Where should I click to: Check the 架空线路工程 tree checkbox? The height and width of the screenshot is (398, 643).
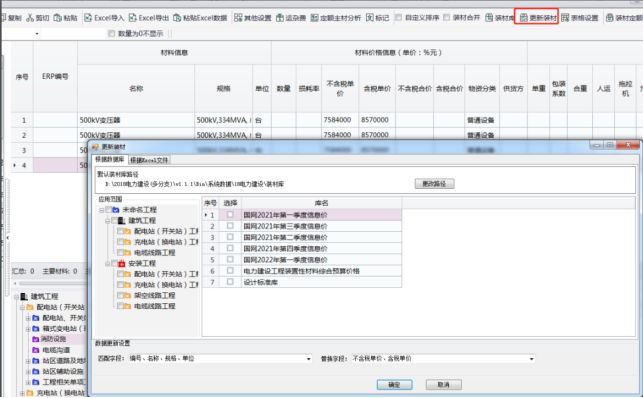pyautogui.click(x=120, y=296)
